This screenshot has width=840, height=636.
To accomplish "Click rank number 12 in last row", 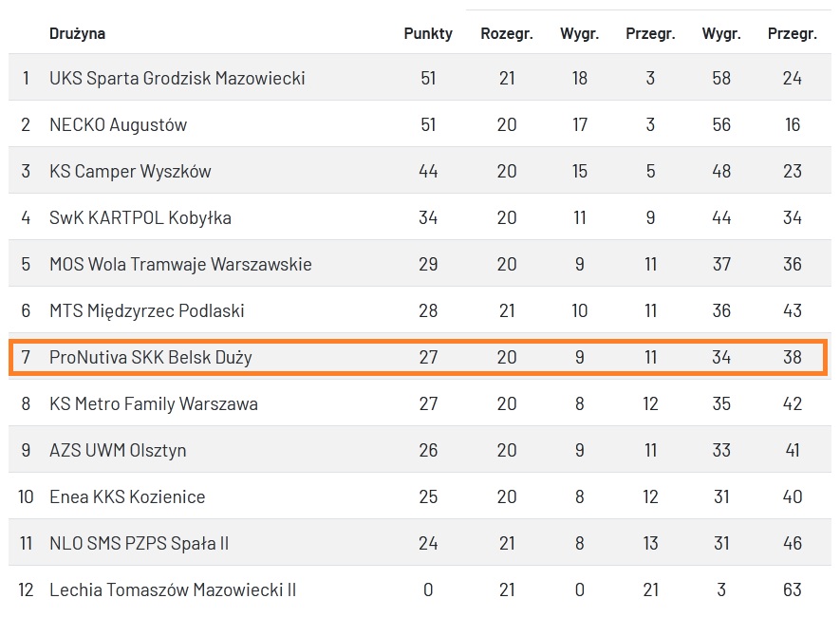I will 27,589.
